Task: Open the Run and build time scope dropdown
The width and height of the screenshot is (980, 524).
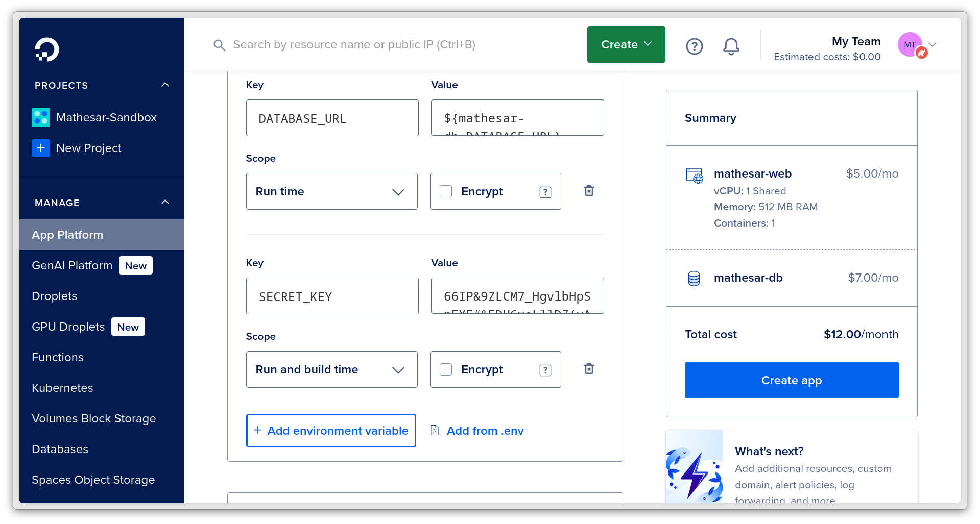Action: (331, 369)
